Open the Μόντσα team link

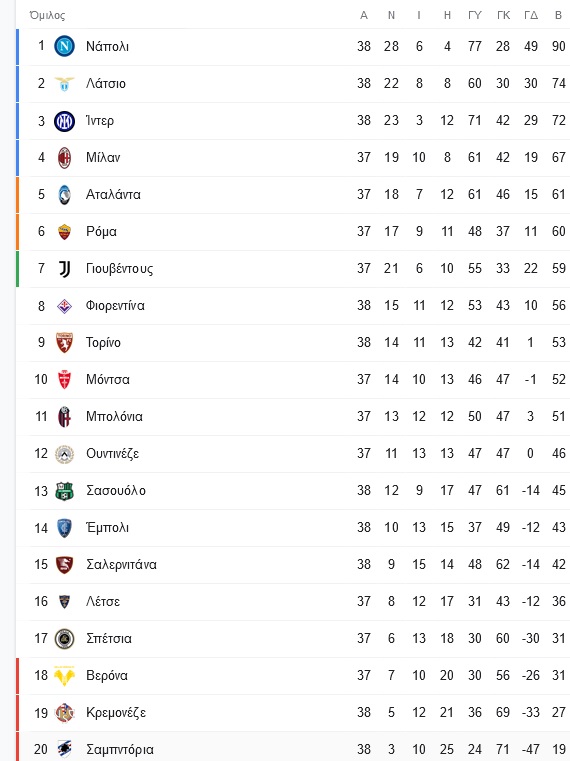point(108,380)
